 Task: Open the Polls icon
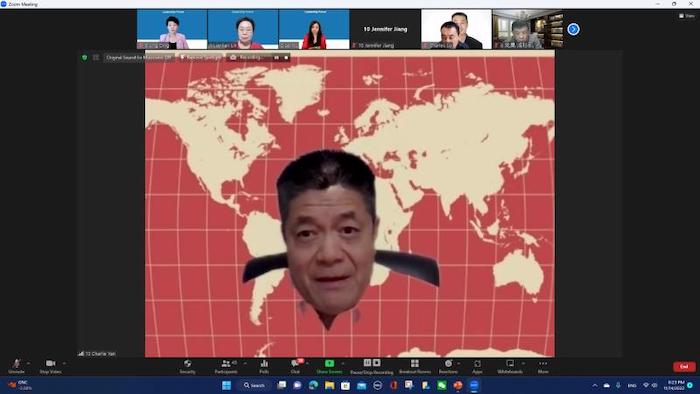[x=264, y=364]
